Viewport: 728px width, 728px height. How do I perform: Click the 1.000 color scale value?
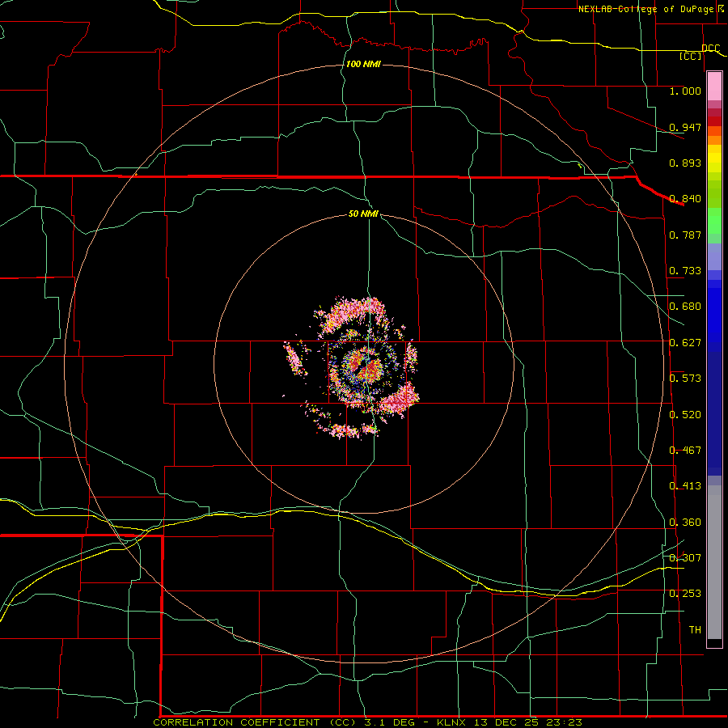pyautogui.click(x=685, y=91)
